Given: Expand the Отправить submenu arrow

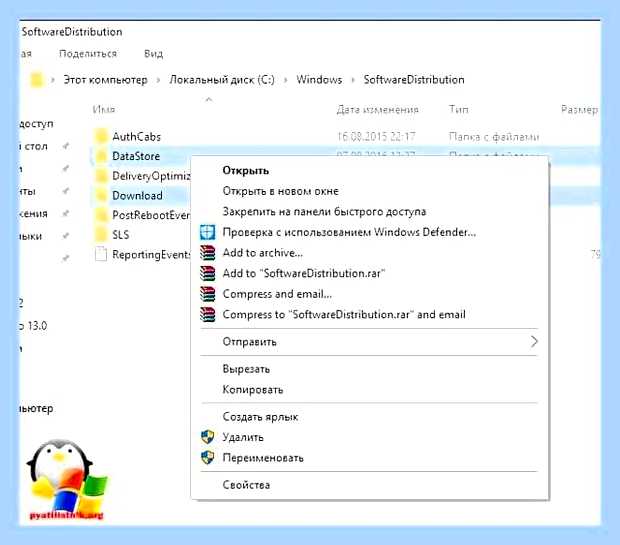Looking at the screenshot, I should coord(534,341).
